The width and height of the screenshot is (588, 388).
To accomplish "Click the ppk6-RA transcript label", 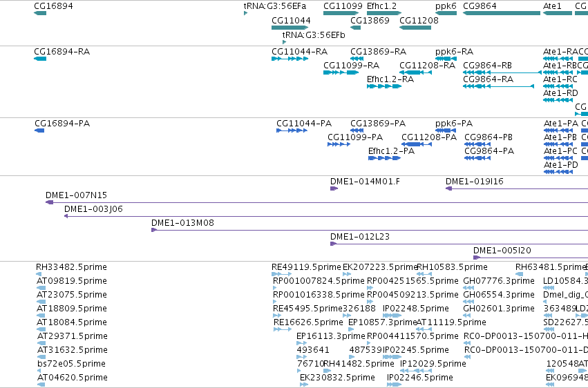I will click(x=454, y=51).
